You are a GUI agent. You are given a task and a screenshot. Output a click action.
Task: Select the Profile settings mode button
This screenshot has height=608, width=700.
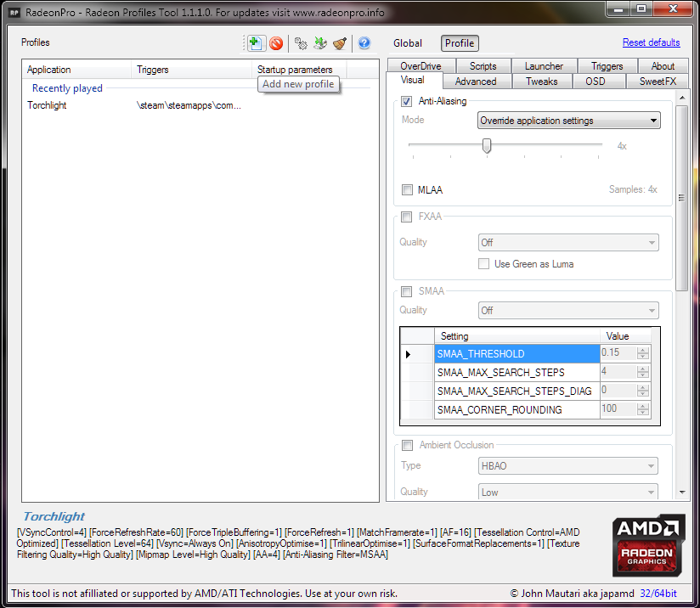click(x=460, y=43)
